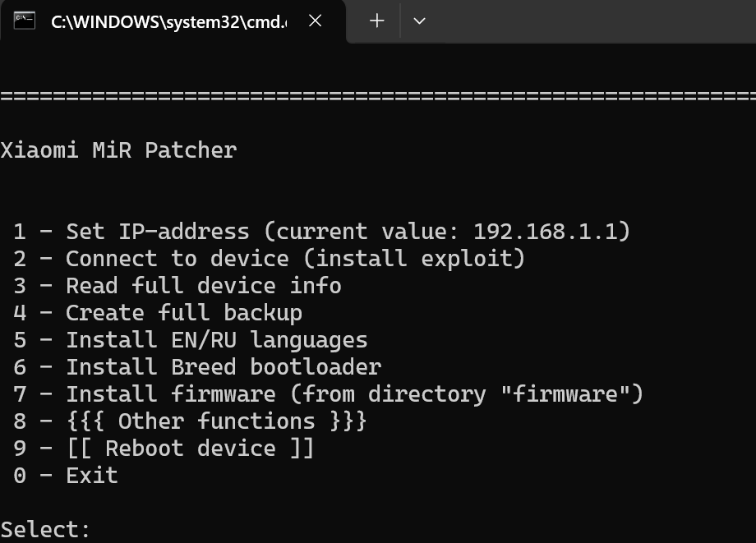Click the equals-sign separator line
The image size is (756, 543).
(x=378, y=96)
